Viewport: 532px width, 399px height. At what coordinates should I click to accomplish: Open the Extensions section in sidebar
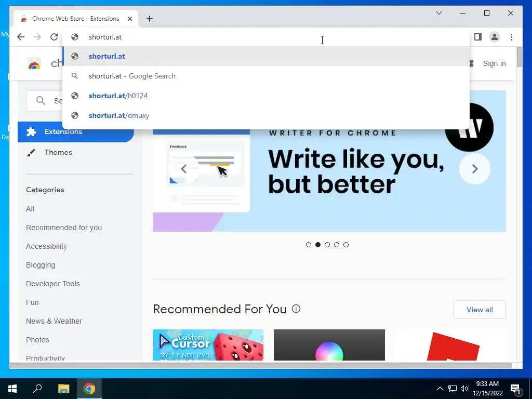coord(76,131)
